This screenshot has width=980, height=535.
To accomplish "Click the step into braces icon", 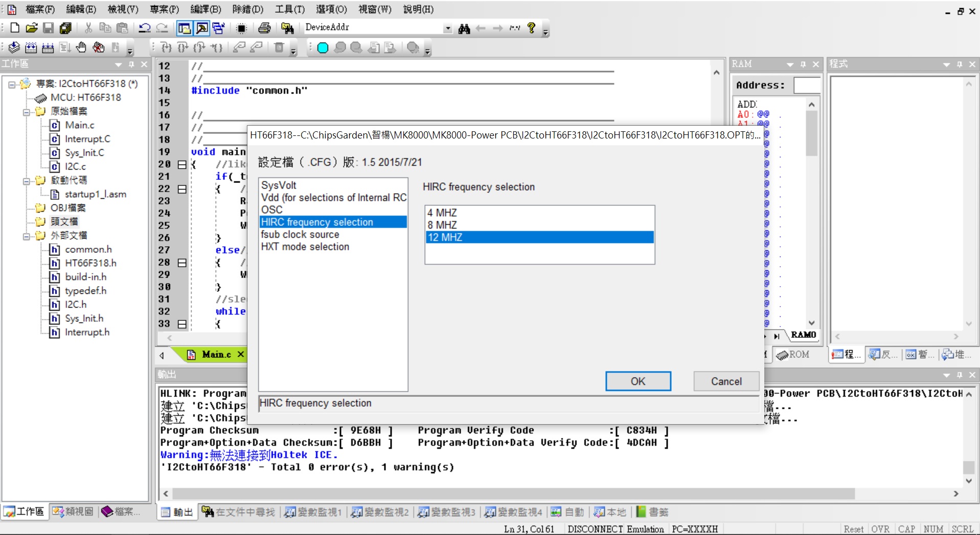I will tap(166, 48).
